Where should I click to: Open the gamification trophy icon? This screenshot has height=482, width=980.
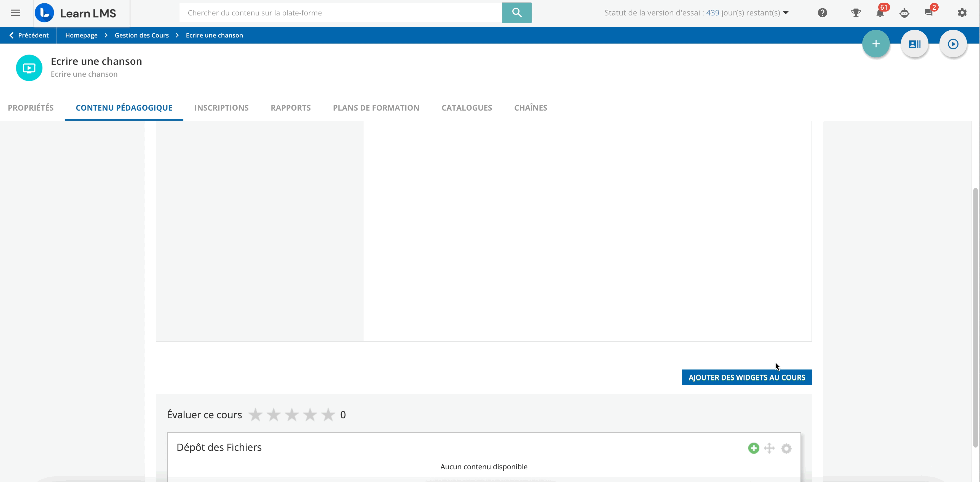(x=856, y=13)
